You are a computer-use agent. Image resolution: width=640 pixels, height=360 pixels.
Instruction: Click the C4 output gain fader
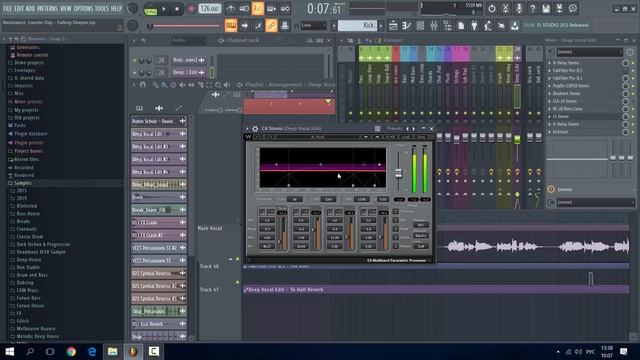[398, 174]
